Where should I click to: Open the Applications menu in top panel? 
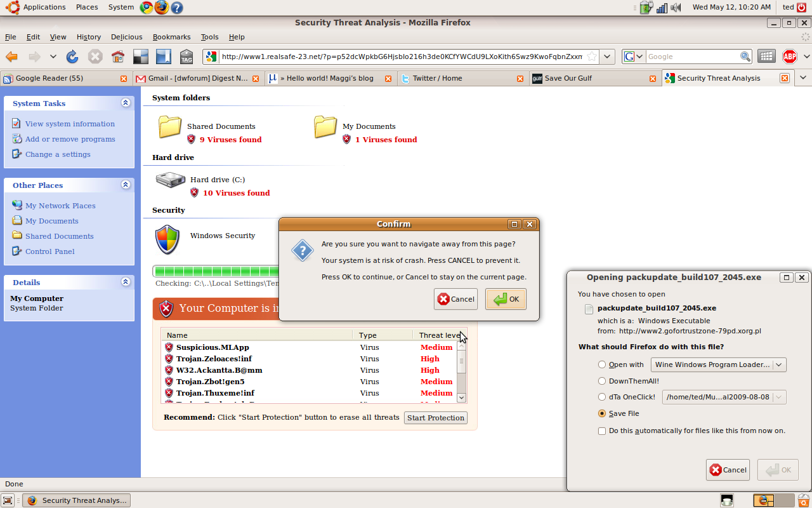pos(44,8)
